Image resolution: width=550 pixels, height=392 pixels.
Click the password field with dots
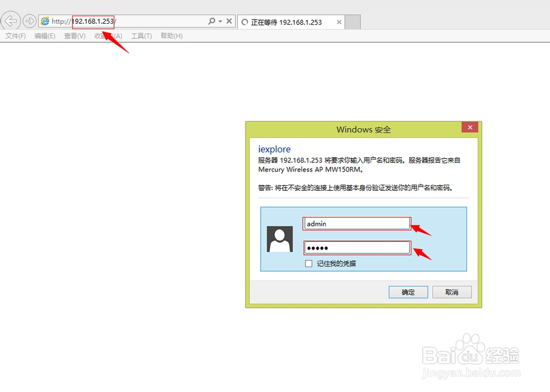[x=357, y=248]
